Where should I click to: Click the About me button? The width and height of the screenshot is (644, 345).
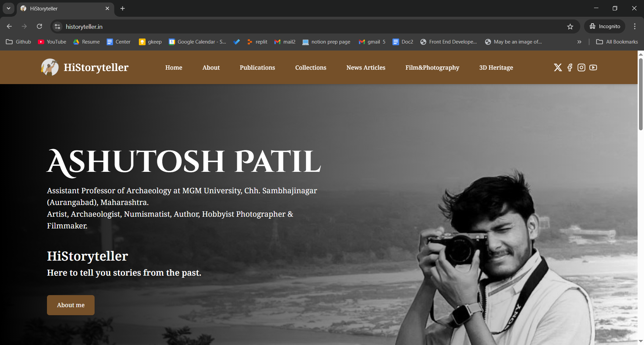click(x=70, y=305)
